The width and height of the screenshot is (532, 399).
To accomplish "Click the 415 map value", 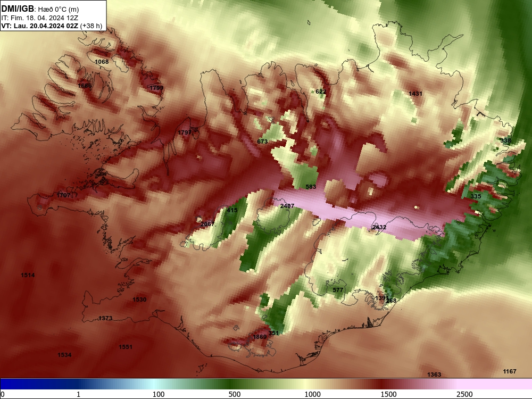I will (232, 210).
